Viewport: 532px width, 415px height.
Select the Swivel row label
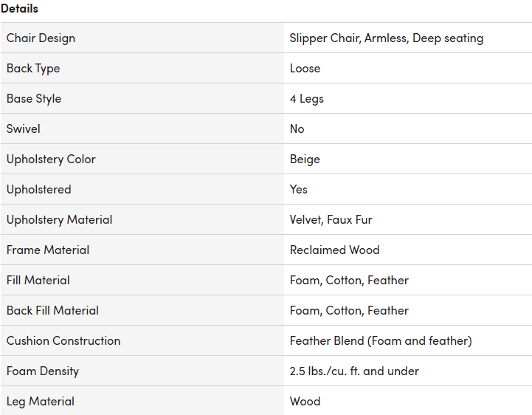(23, 128)
